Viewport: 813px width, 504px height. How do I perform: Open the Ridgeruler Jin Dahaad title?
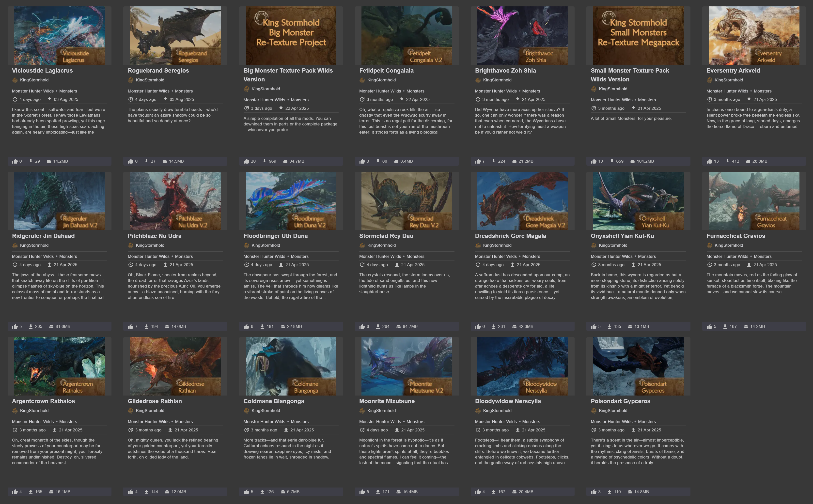(x=43, y=236)
